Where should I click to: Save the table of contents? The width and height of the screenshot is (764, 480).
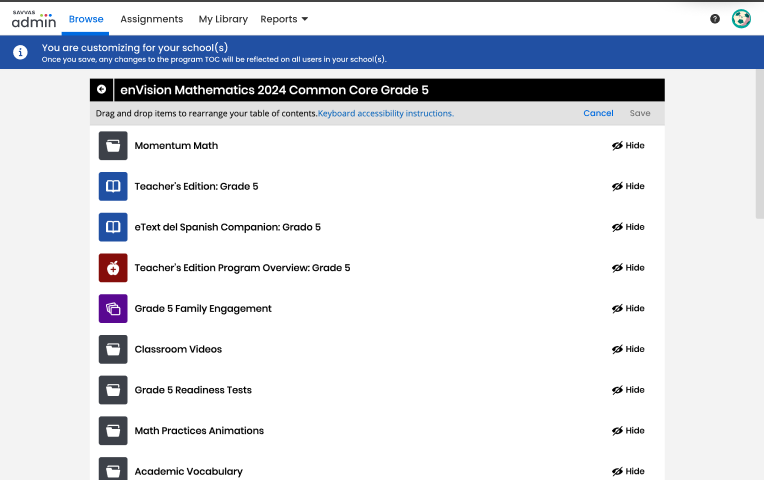coord(640,113)
